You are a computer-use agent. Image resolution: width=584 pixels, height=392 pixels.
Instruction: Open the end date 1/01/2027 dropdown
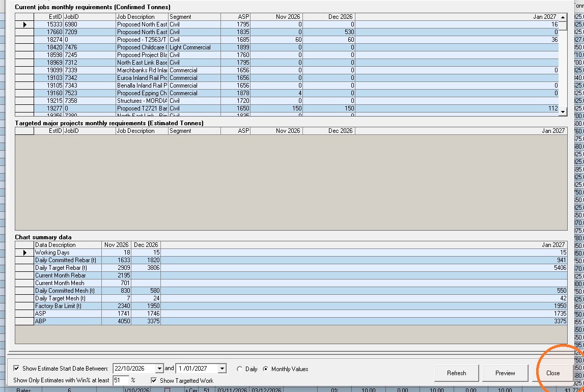(x=222, y=369)
